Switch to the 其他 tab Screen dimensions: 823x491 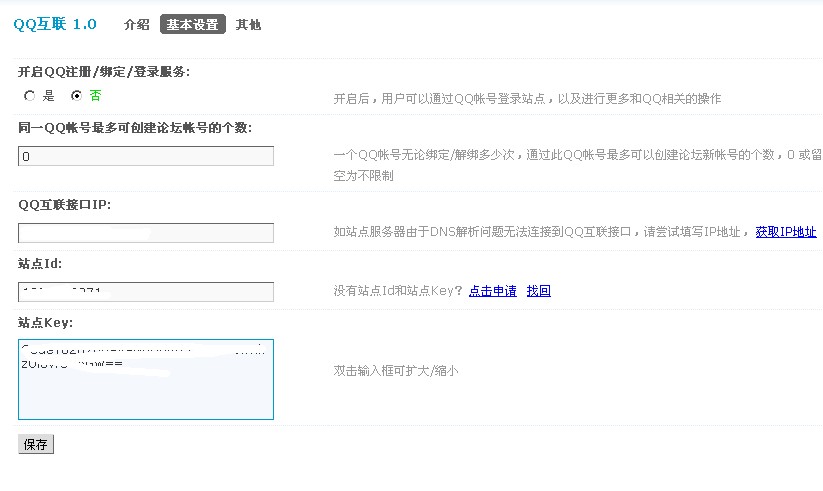[248, 25]
